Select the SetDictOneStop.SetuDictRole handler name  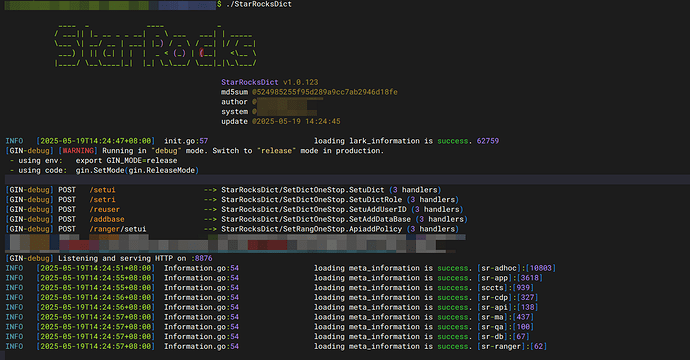point(342,200)
